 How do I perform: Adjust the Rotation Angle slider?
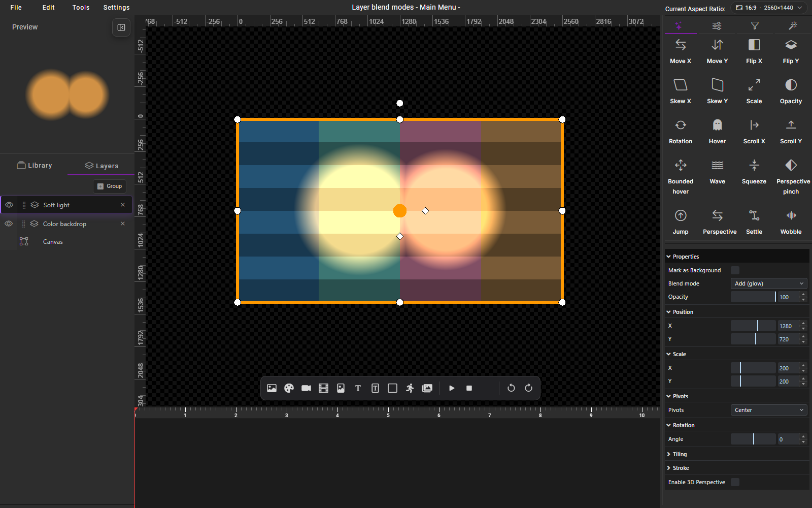753,439
